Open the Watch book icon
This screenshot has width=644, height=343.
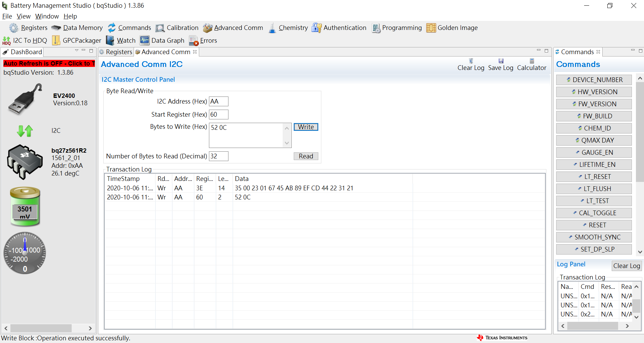[x=110, y=41]
